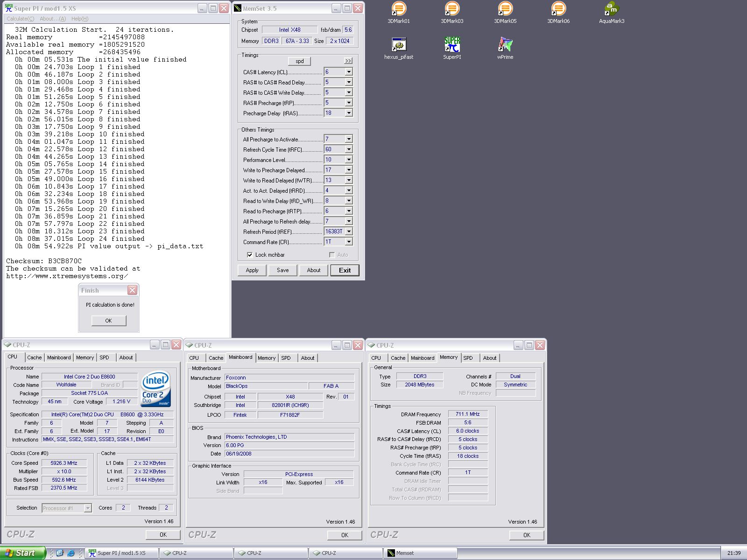747x560 pixels.
Task: Open the Calculate menu in Super PI
Action: tap(20, 19)
